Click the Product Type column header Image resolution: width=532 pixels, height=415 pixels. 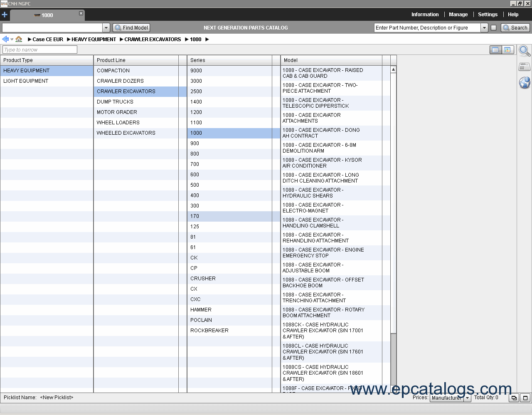point(47,60)
